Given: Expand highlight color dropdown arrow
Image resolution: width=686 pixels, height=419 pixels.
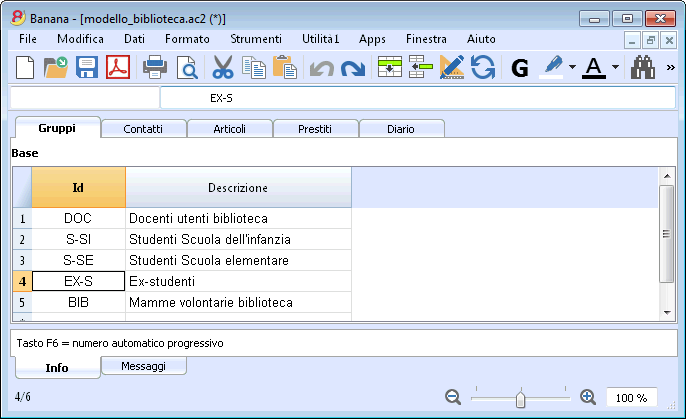Looking at the screenshot, I should [572, 67].
